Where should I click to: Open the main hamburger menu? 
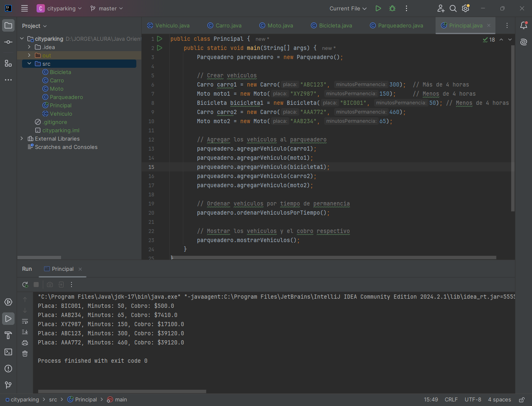[25, 8]
